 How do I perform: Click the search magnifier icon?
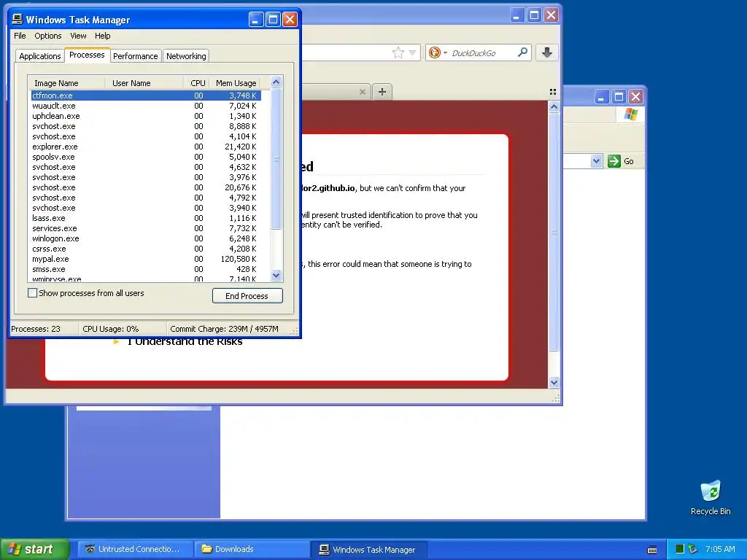click(x=522, y=52)
